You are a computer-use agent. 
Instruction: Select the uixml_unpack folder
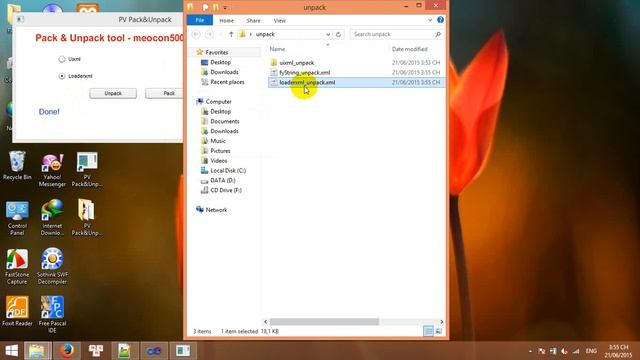pyautogui.click(x=296, y=63)
